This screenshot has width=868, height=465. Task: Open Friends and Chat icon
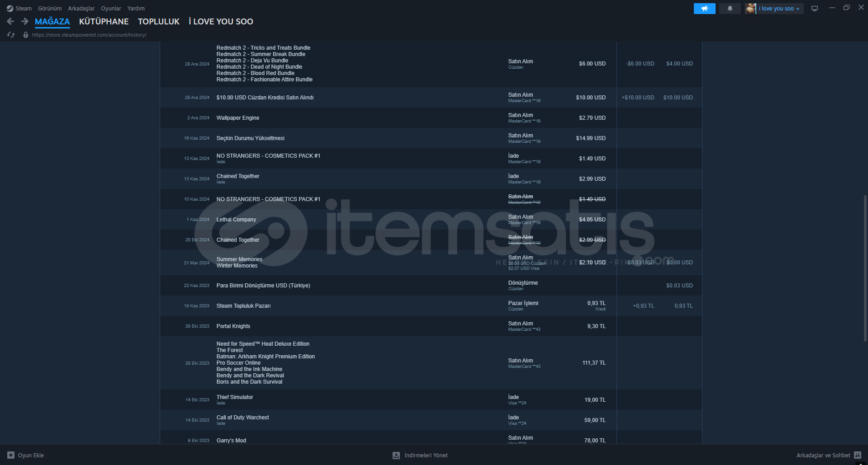coord(857,455)
